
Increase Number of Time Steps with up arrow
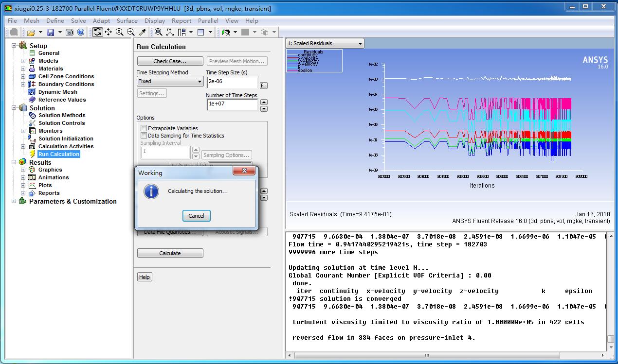[264, 102]
